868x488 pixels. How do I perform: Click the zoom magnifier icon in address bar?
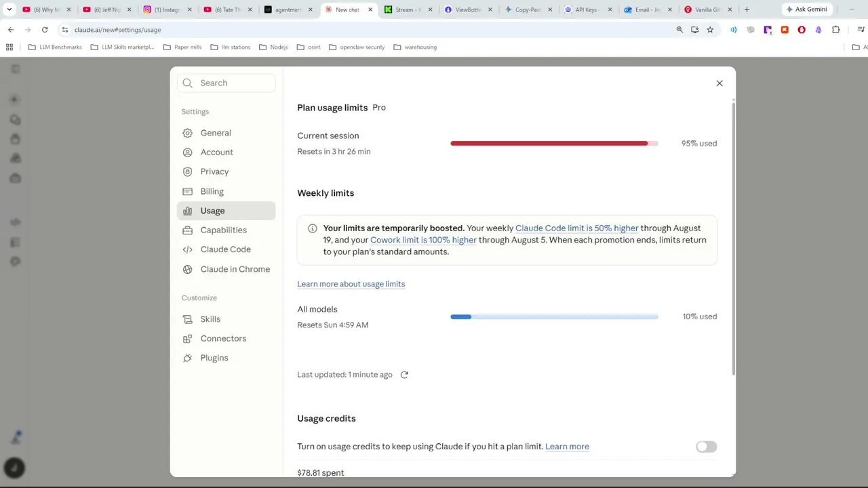coord(679,30)
